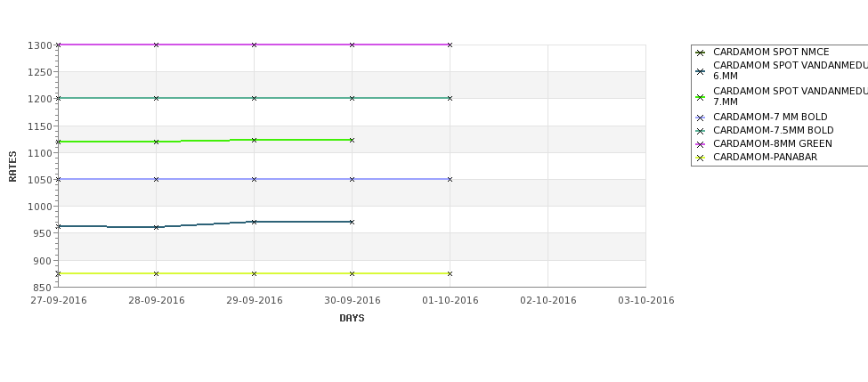Select the CARDAMOM-PANABAR legend label

click(765, 158)
